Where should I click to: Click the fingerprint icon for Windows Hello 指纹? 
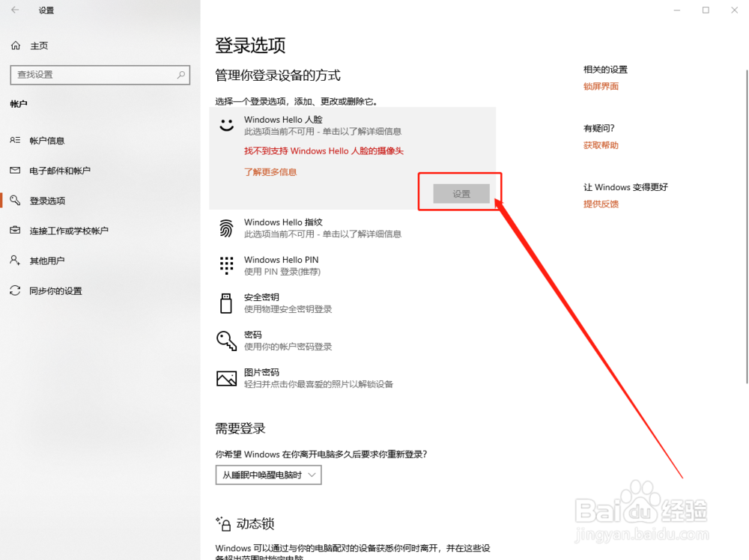coord(226,228)
